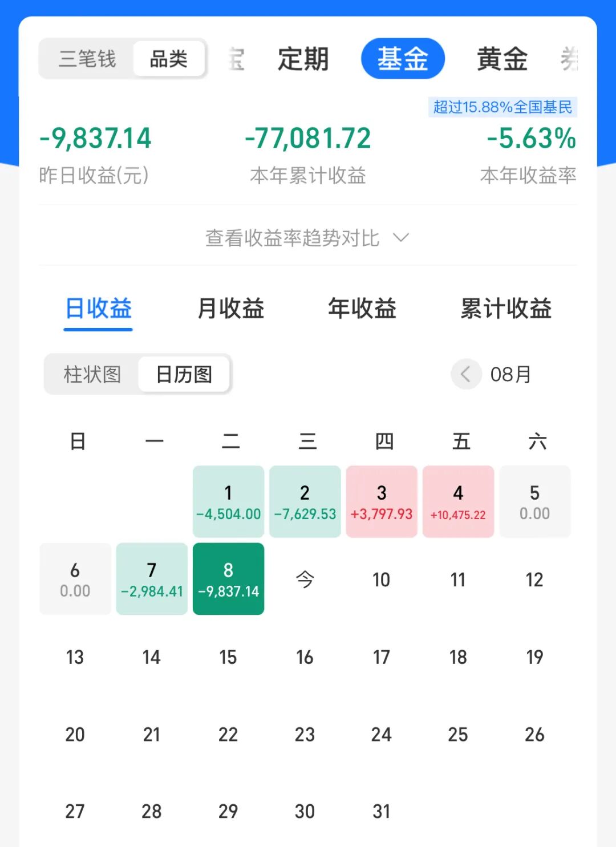Select today's cell labeled 今

[305, 579]
